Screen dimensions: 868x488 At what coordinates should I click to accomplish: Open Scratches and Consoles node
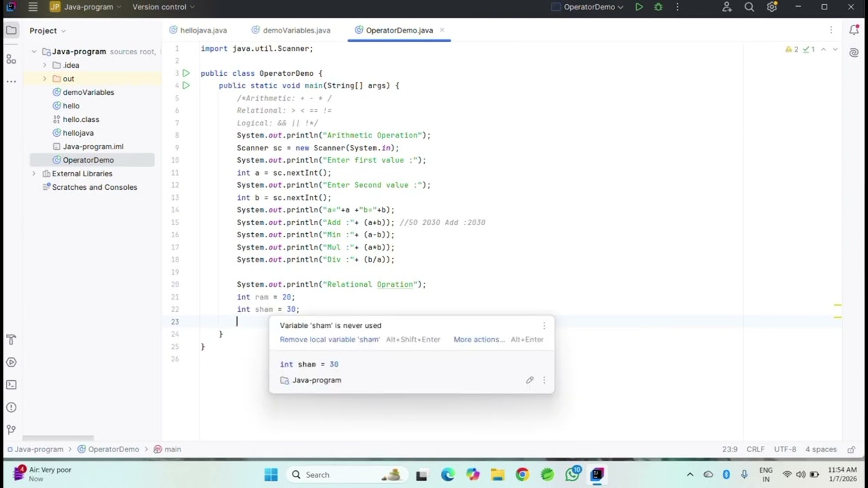click(89, 187)
